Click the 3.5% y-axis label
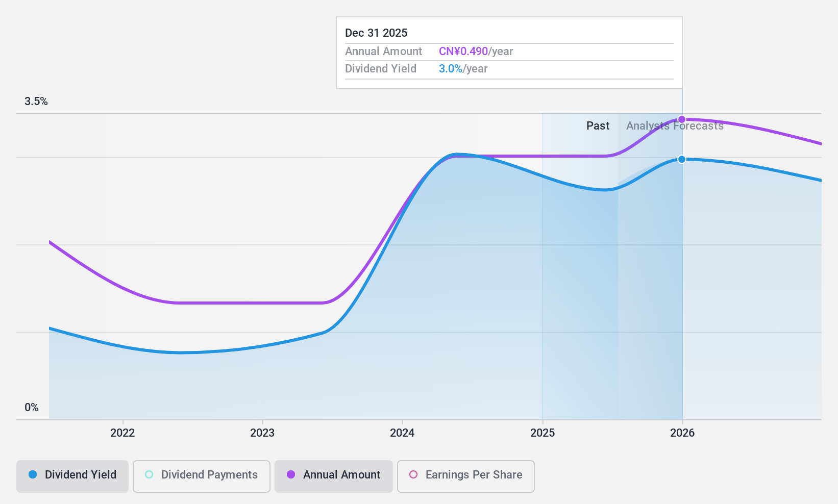This screenshot has width=838, height=504. 36,102
